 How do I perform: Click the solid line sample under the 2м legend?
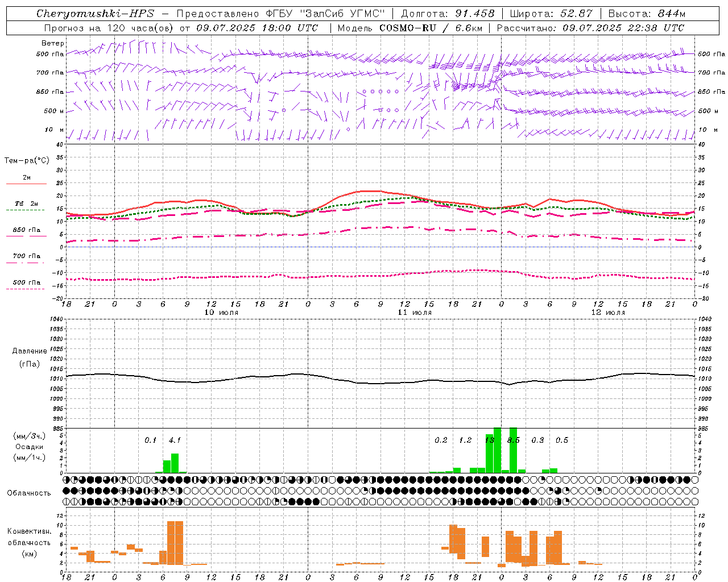[26, 184]
